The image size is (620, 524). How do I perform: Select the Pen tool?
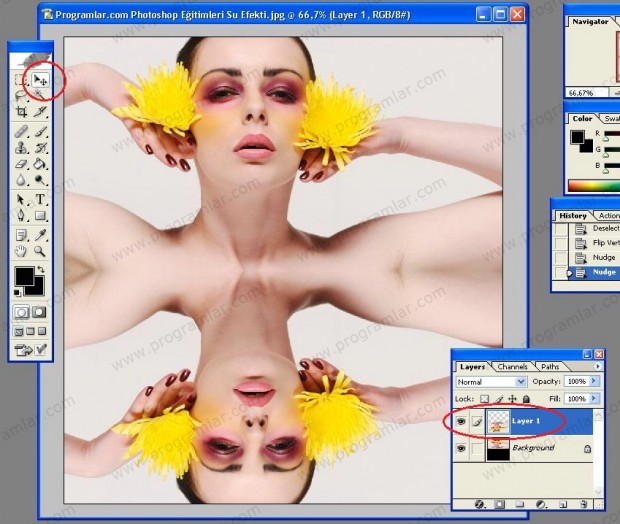point(21,216)
